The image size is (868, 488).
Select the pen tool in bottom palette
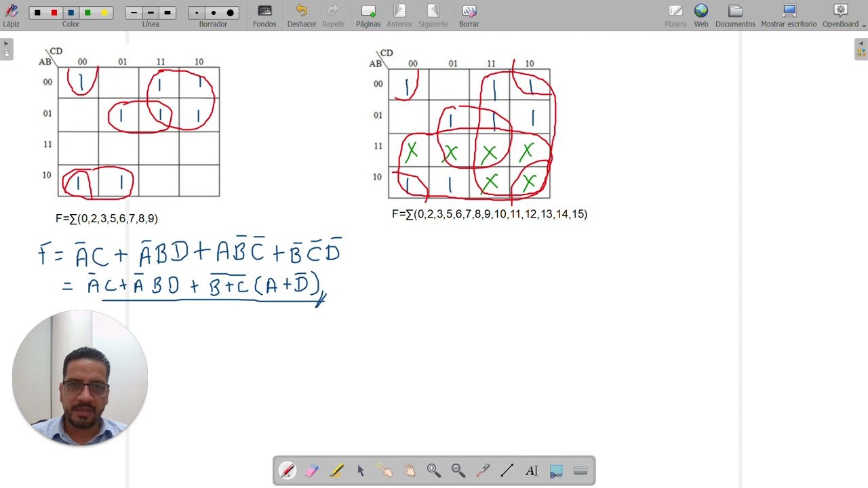click(x=288, y=470)
